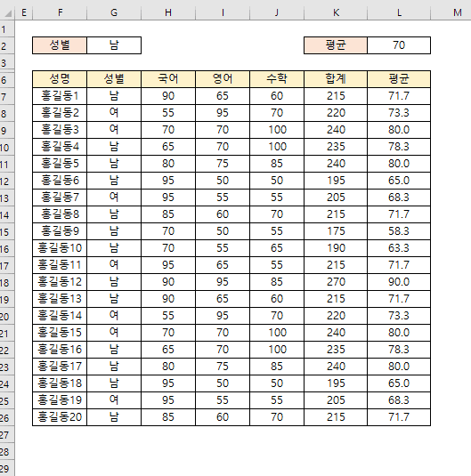Click total '175' for 홍길동9
The width and height of the screenshot is (471, 476).
tap(336, 231)
